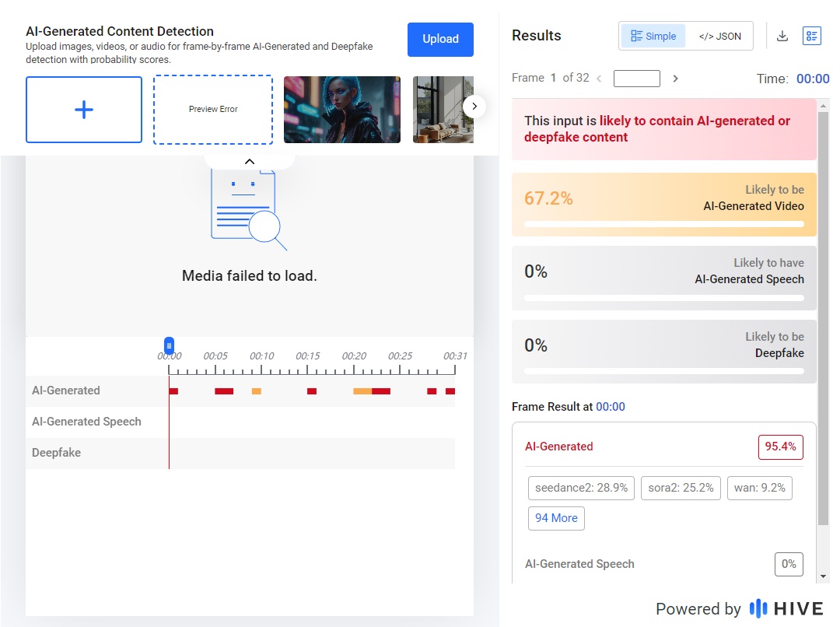Go to the next frame arrow

tap(675, 79)
